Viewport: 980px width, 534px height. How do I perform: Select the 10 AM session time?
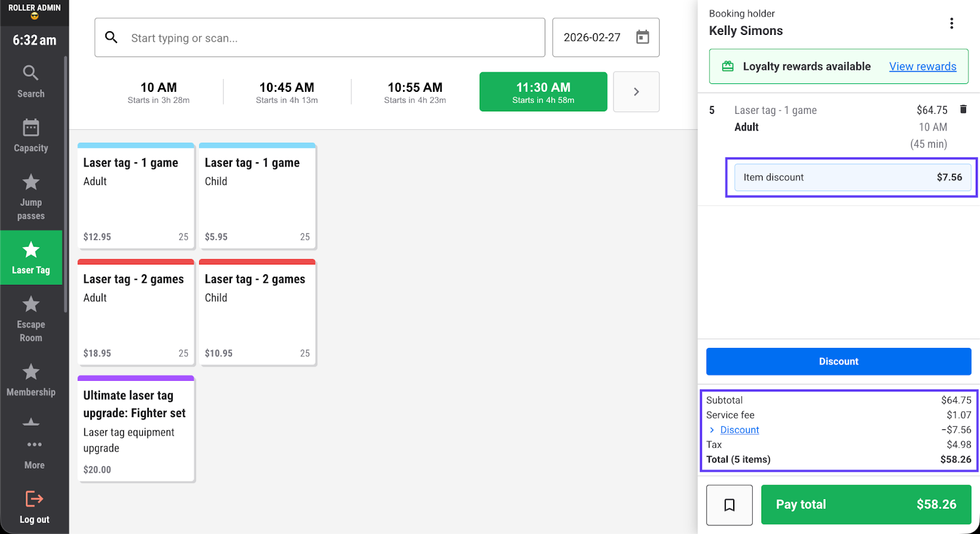[159, 92]
